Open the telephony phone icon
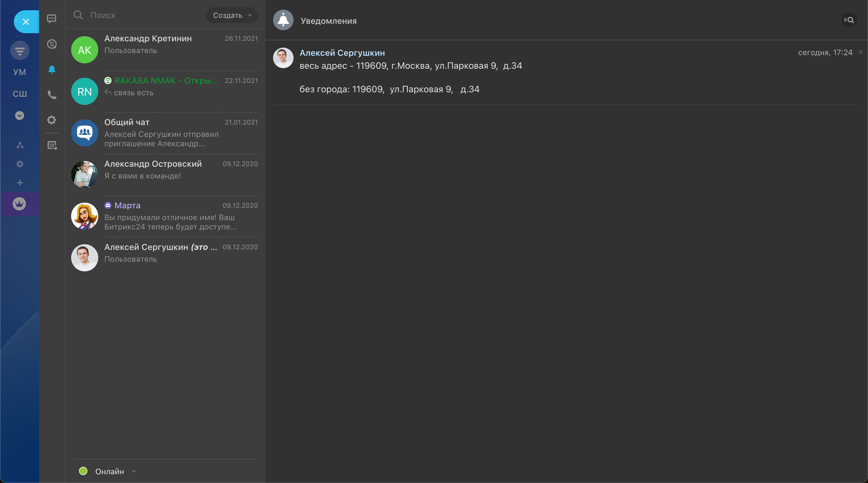Viewport: 868px width, 483px height. [52, 95]
